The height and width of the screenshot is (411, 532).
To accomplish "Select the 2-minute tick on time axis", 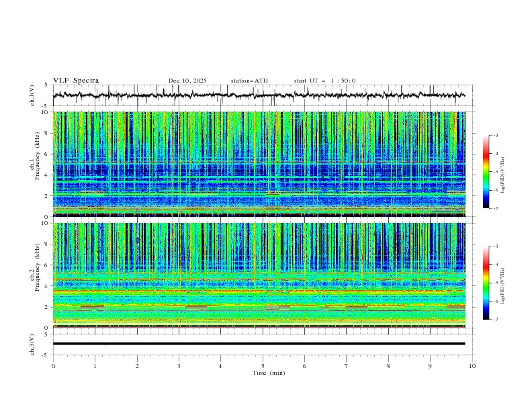I will coord(137,365).
